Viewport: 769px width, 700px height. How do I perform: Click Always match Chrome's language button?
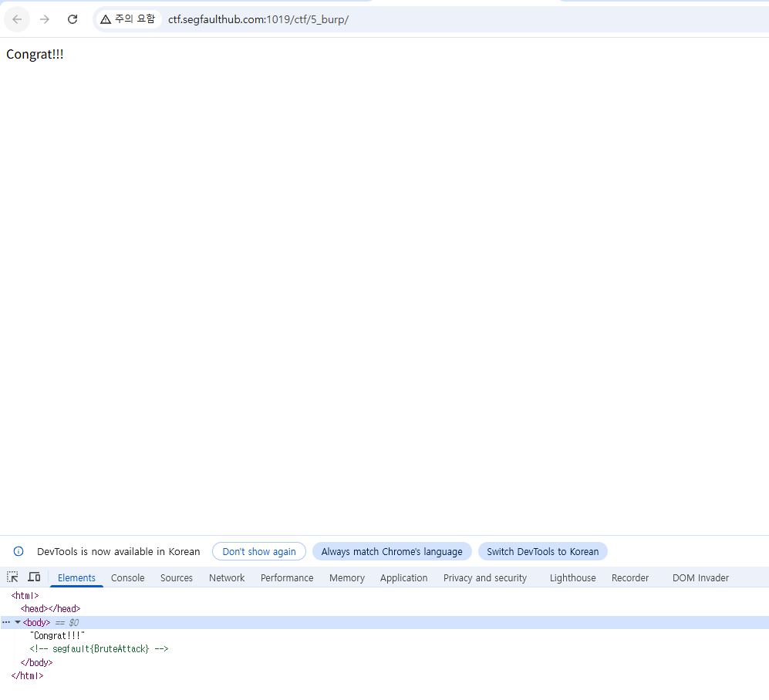(392, 552)
